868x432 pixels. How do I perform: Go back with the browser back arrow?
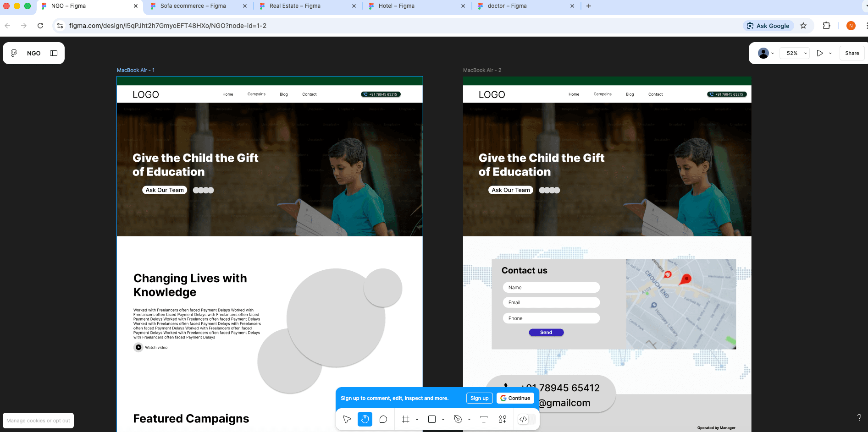pos(7,26)
